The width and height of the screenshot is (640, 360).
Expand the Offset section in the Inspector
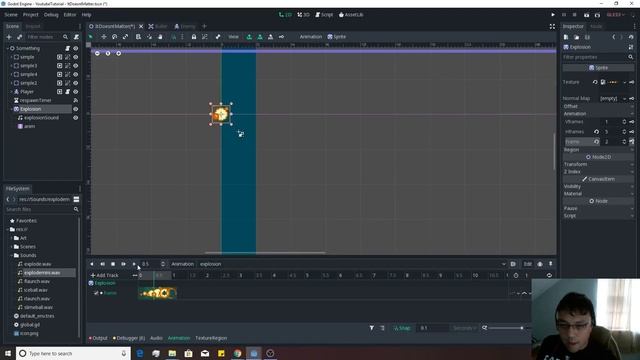tap(598, 106)
